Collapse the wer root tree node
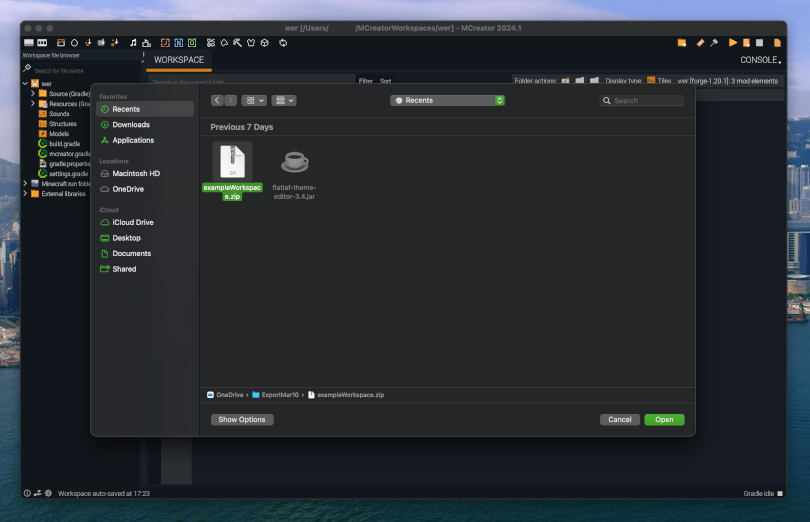Screen dimensions: 810x522 [25, 83]
